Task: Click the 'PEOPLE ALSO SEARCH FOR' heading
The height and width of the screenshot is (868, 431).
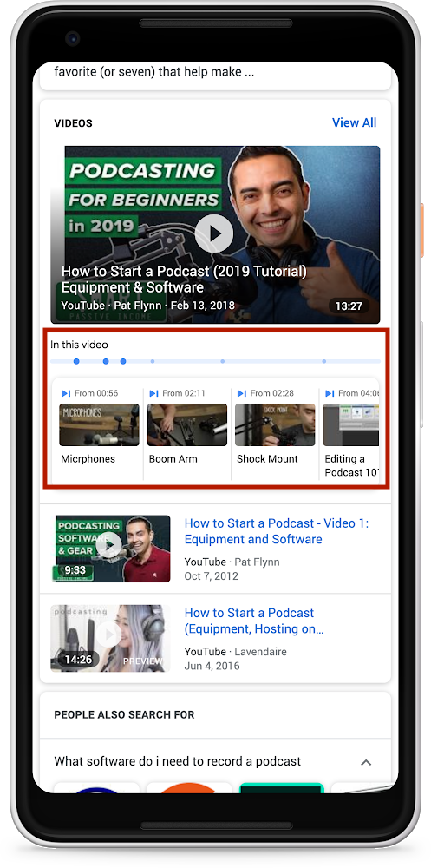Action: pyautogui.click(x=125, y=714)
